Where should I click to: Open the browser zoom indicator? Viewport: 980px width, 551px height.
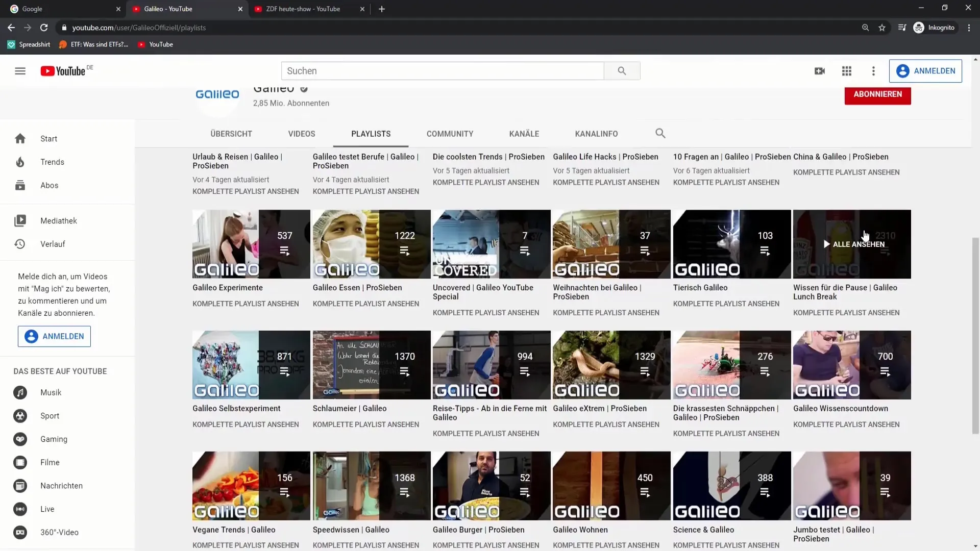coord(865,28)
